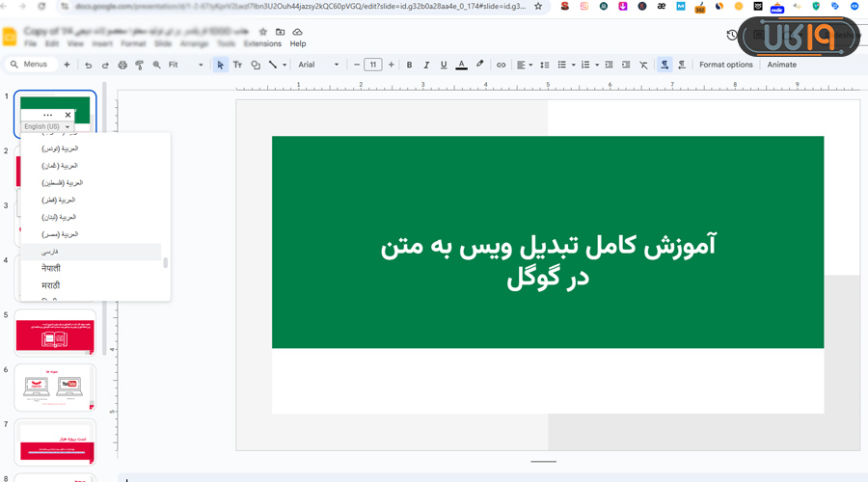This screenshot has width=868, height=482.
Task: Expand numbered list options arrow
Action: [x=597, y=65]
